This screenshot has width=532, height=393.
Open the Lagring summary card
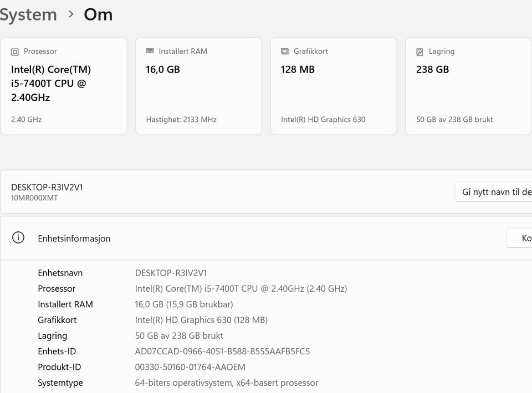tap(469, 86)
